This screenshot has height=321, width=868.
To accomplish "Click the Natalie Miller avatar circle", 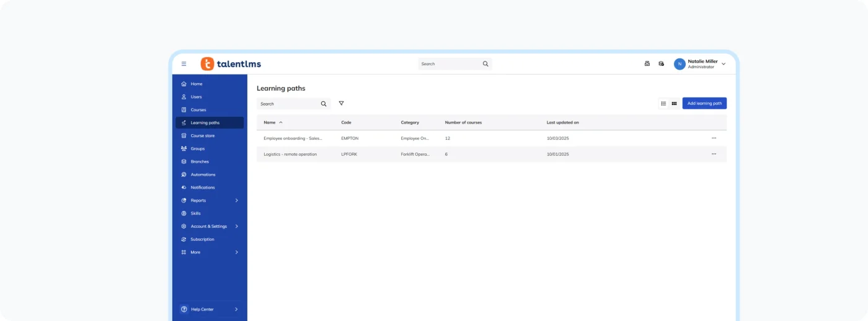I will [680, 64].
